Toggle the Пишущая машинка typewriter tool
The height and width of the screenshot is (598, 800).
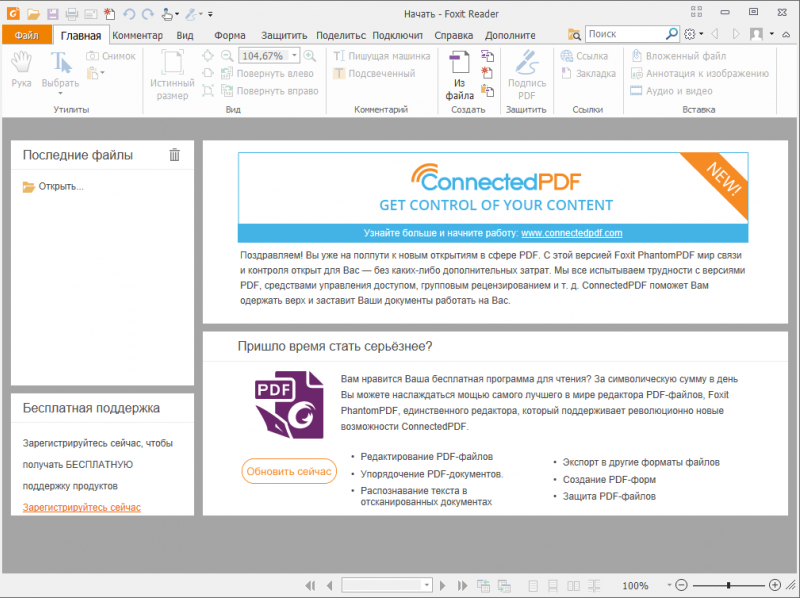pyautogui.click(x=339, y=56)
